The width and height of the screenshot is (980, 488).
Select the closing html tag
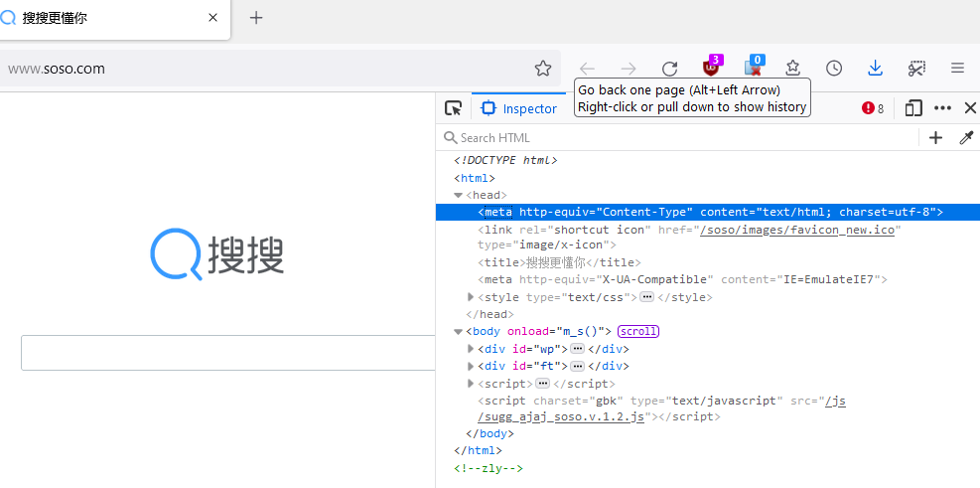(479, 450)
